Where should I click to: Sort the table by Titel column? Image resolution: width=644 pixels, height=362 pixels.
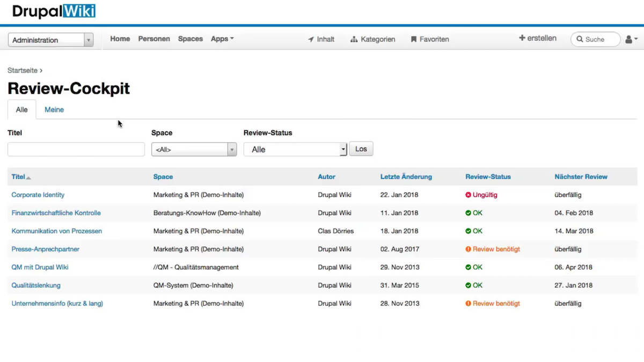(x=18, y=176)
